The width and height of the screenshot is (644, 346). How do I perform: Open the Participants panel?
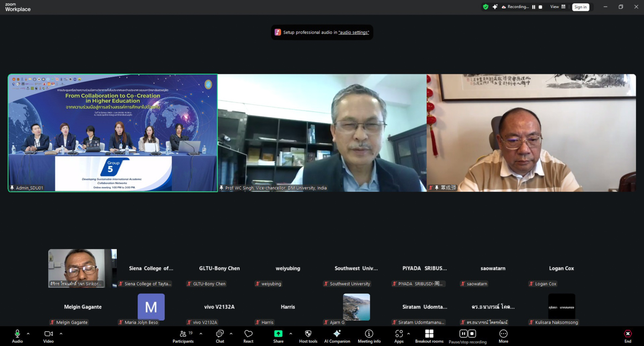(x=183, y=336)
